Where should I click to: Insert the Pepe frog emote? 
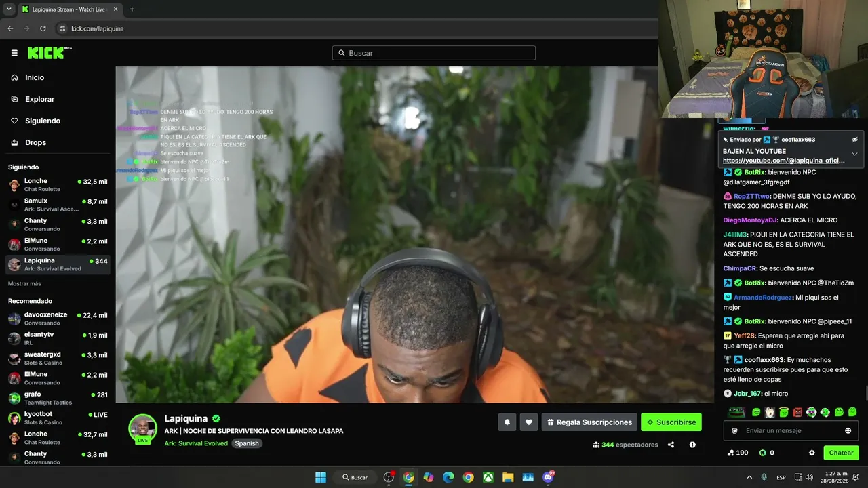tap(736, 412)
